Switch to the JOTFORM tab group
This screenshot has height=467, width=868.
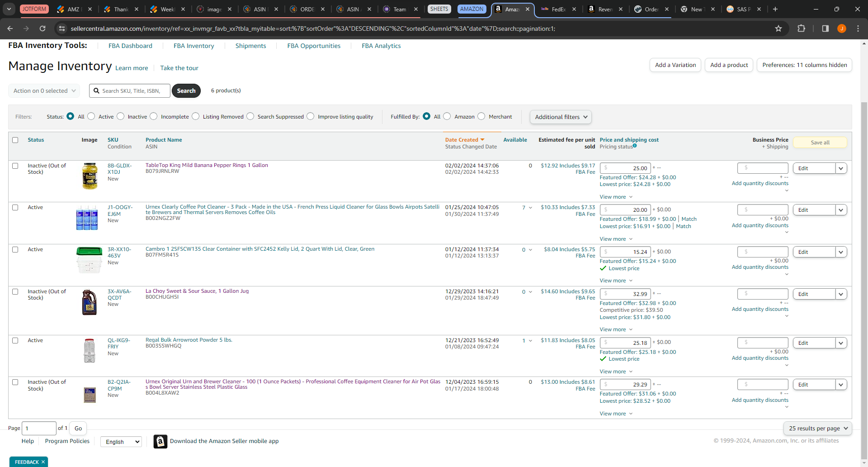(34, 9)
